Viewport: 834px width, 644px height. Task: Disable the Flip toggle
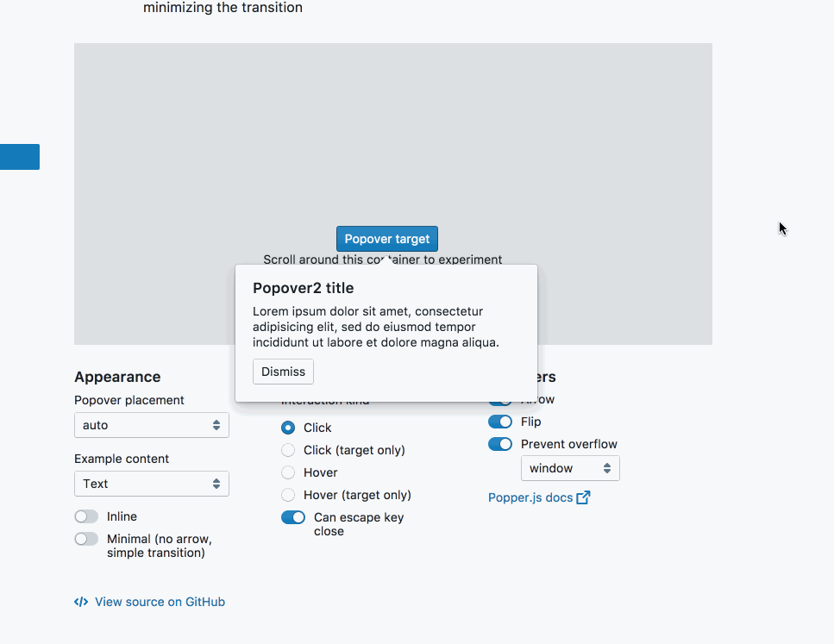(x=500, y=422)
